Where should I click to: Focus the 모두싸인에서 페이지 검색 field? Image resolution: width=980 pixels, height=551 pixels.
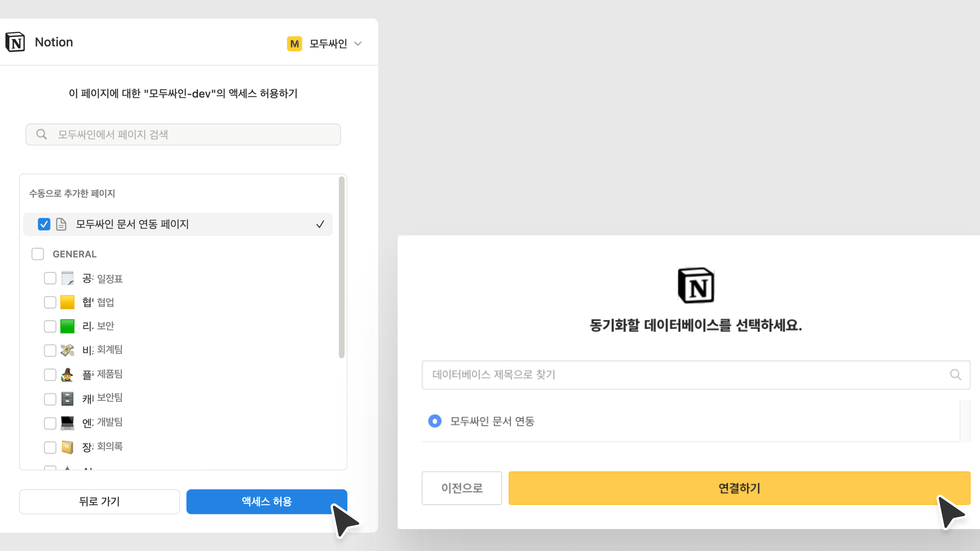[183, 134]
